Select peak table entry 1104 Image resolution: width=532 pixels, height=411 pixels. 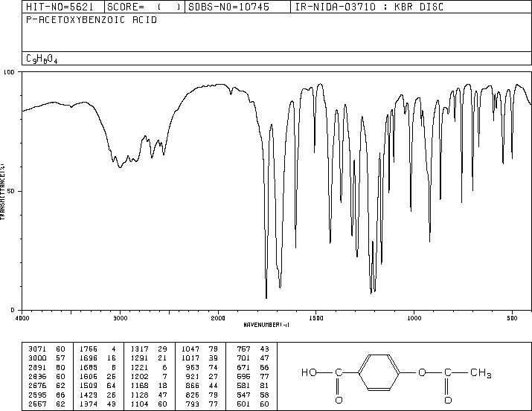point(139,404)
